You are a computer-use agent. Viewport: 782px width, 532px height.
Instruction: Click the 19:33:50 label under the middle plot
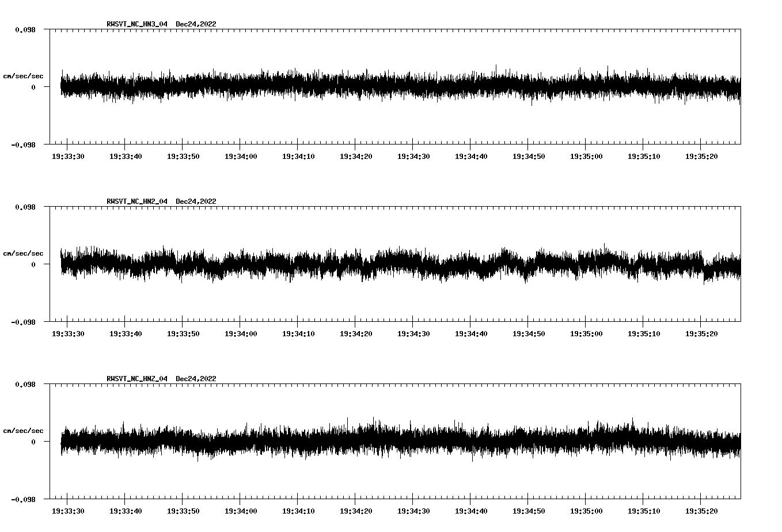click(183, 332)
